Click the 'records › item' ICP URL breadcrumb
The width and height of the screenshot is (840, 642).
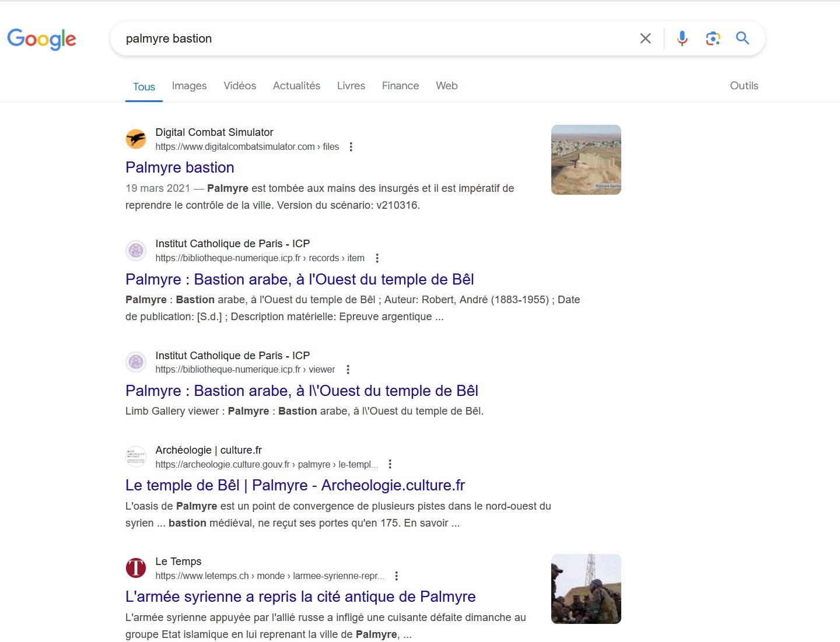click(260, 258)
